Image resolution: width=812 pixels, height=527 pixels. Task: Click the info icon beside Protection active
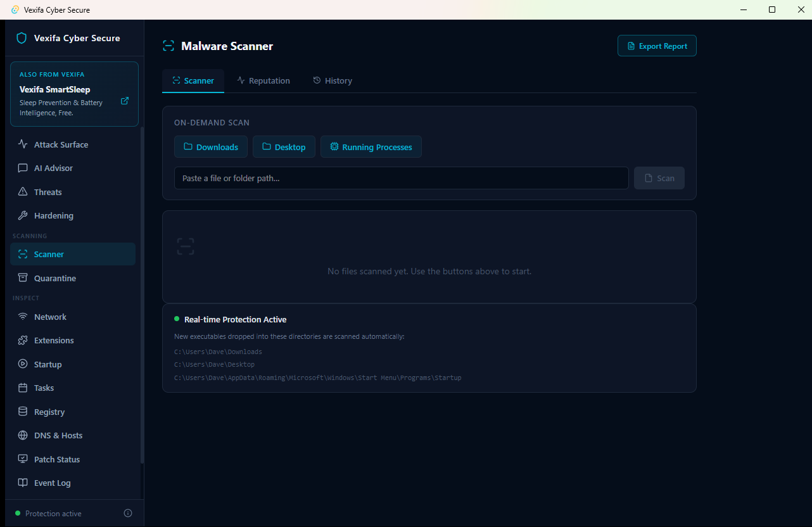(x=128, y=513)
